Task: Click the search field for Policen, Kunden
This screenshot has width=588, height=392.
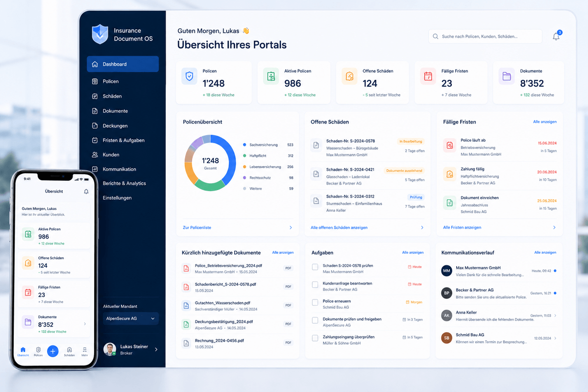Action: (x=485, y=36)
